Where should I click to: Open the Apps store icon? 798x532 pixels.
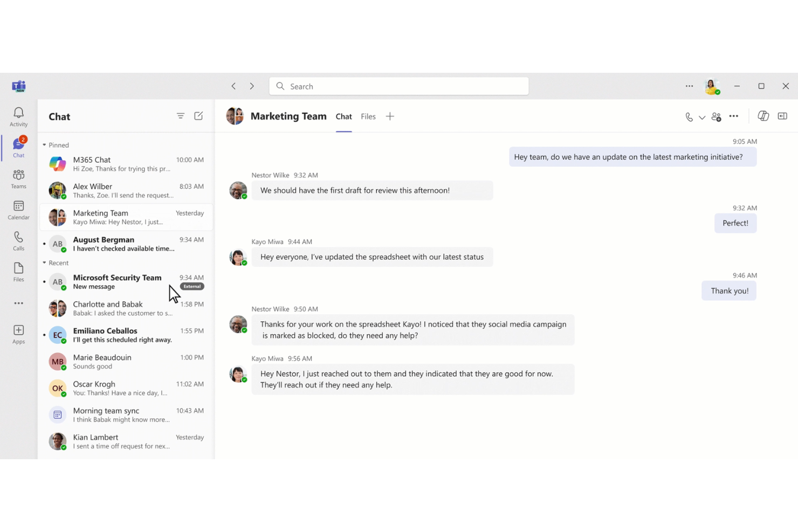(x=18, y=334)
